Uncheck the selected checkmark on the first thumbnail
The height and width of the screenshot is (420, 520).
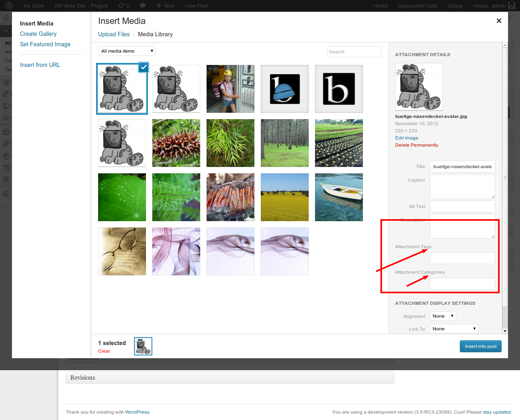[x=144, y=67]
